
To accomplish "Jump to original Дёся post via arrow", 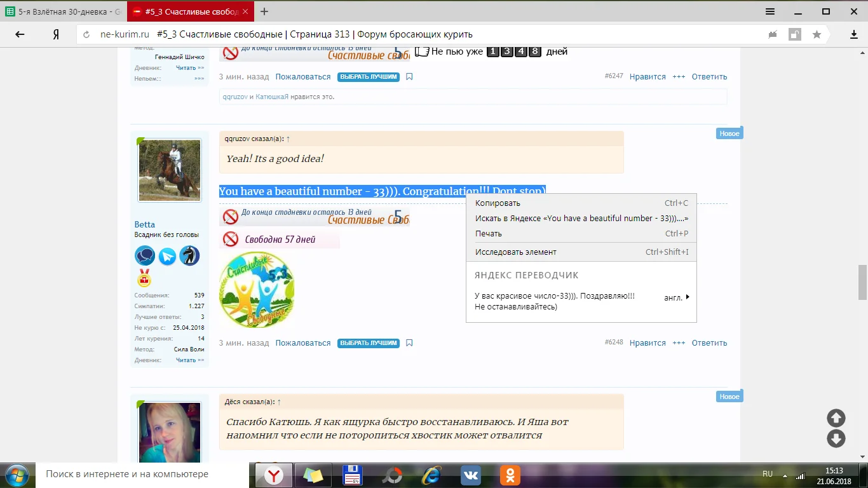I will (279, 402).
